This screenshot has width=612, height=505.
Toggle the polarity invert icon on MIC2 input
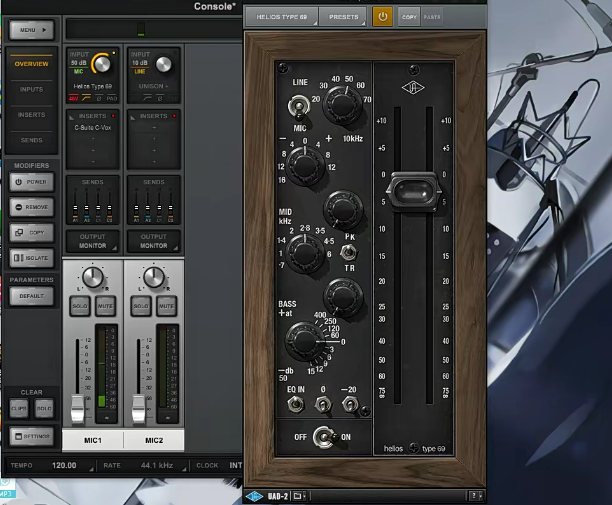(x=160, y=98)
